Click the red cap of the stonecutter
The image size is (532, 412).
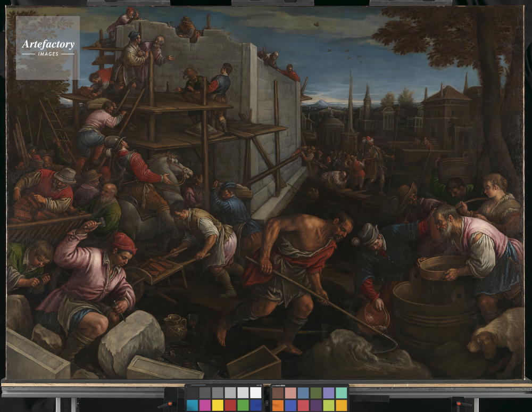click(123, 243)
